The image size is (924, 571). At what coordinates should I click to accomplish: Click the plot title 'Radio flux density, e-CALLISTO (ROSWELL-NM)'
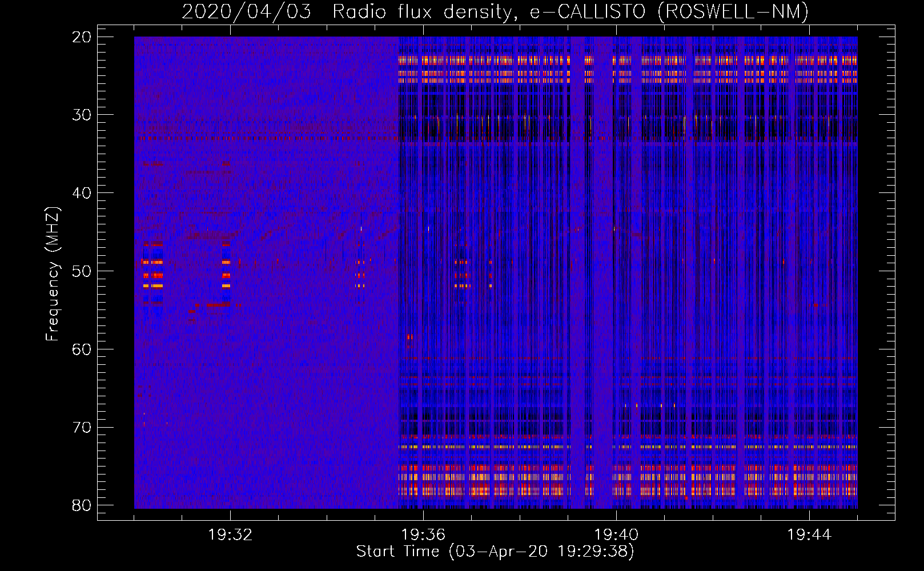pos(570,12)
